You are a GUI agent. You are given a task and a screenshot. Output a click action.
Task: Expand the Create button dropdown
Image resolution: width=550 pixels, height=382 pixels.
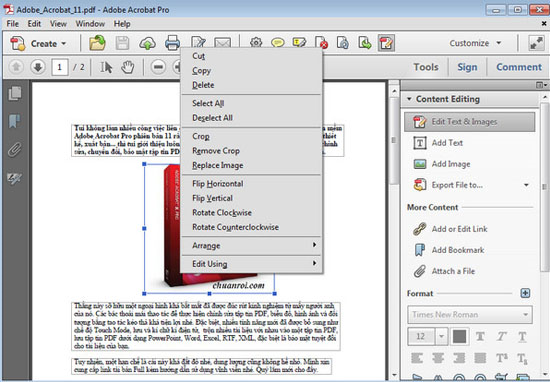pos(64,43)
